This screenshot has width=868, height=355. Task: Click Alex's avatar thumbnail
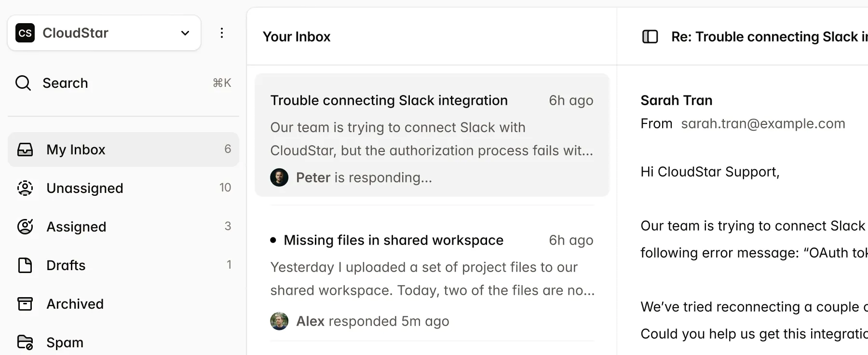tap(279, 321)
